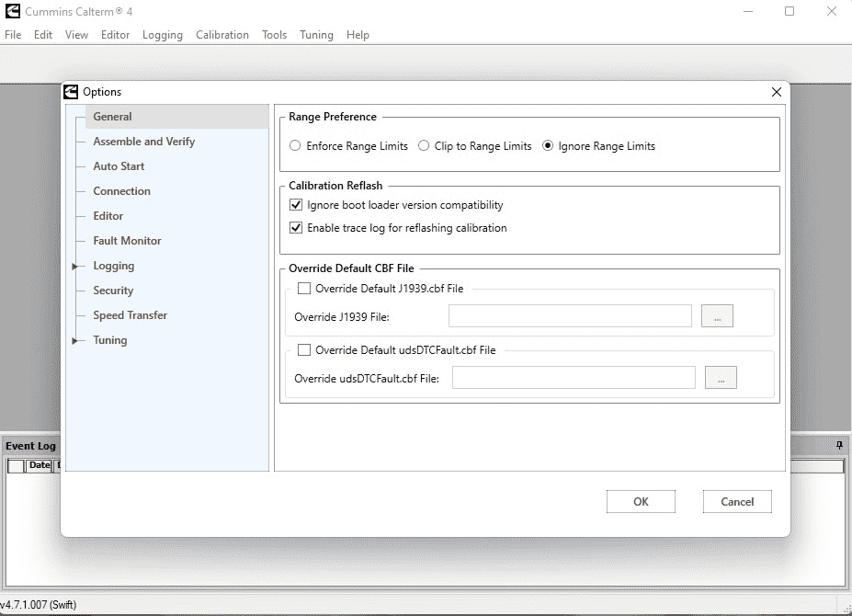
Task: Click the Cummins logo in Options title bar
Action: [x=71, y=92]
